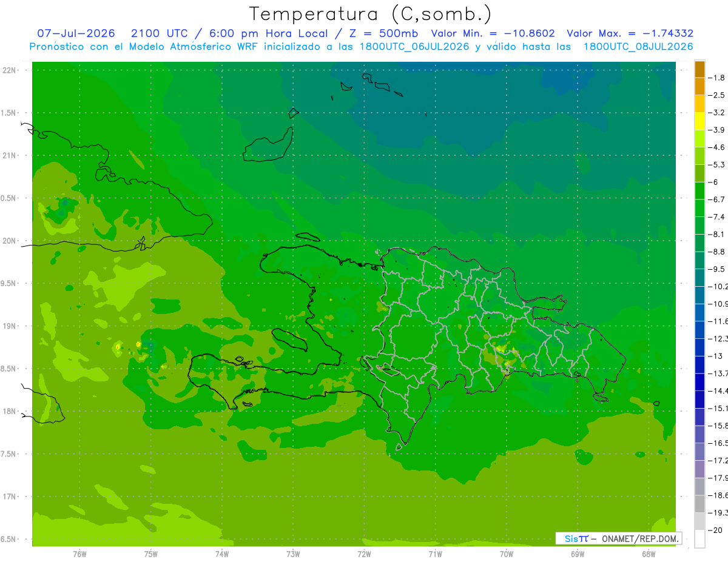Image resolution: width=728 pixels, height=562 pixels.
Task: Click the '74W' longitude label
Action: (222, 554)
